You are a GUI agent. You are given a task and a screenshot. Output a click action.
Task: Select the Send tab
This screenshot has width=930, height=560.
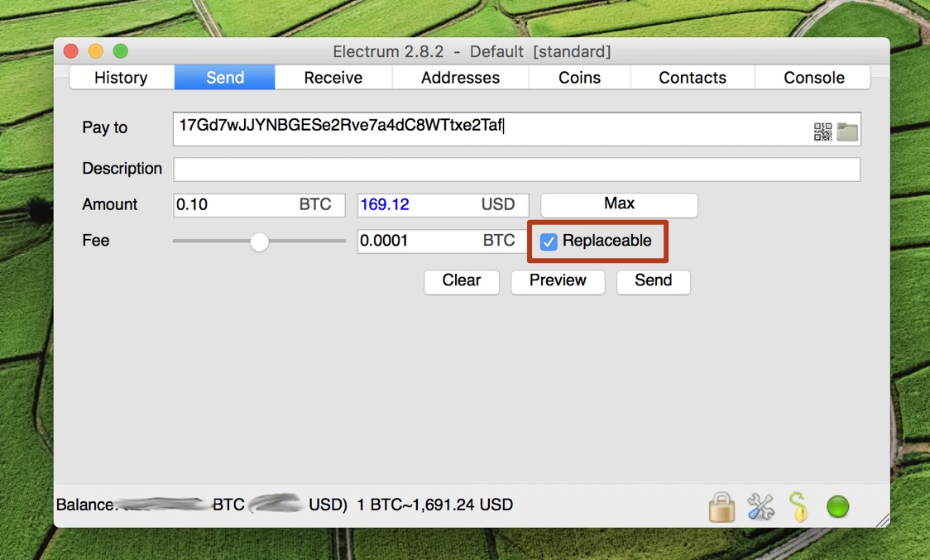tap(225, 78)
